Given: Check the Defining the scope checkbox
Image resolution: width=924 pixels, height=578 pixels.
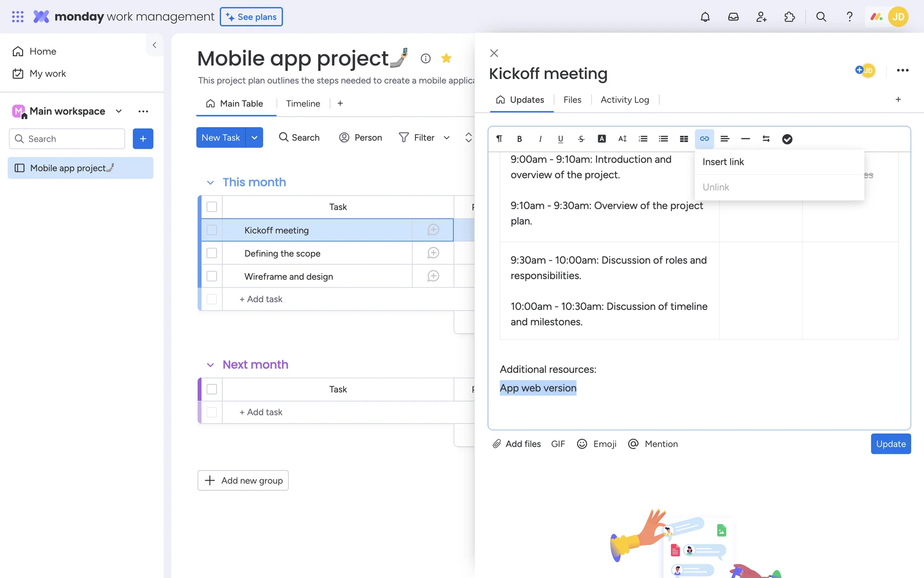Looking at the screenshot, I should [212, 253].
